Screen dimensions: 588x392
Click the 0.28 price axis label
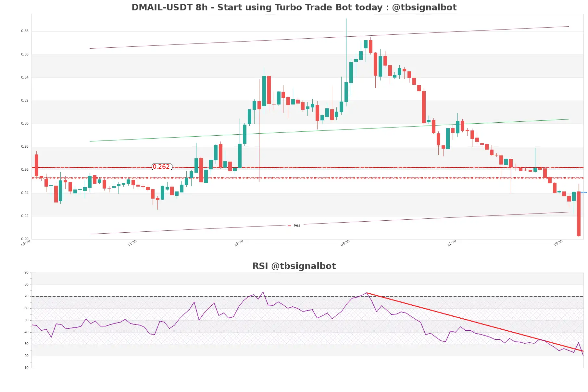25,147
